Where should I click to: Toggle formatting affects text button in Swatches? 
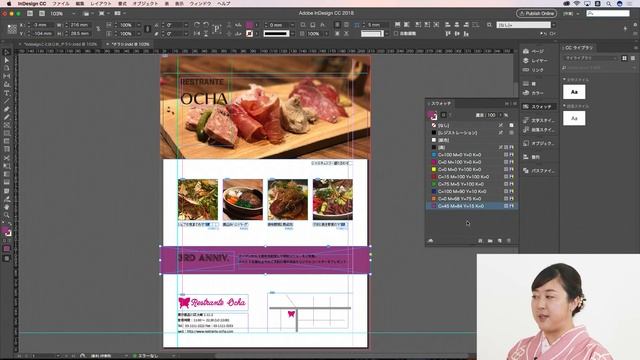pyautogui.click(x=450, y=115)
